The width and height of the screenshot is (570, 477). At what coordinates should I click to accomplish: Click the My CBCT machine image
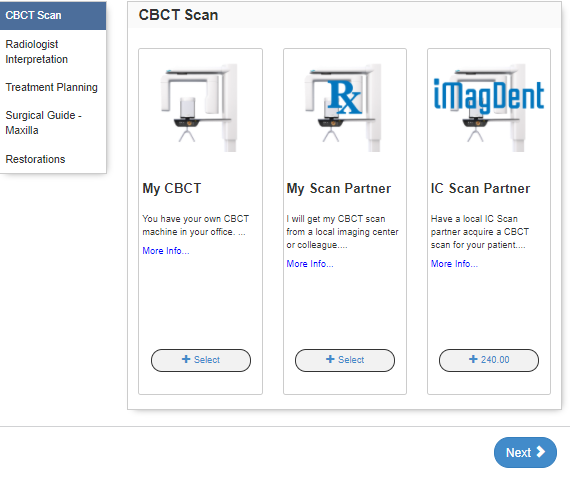tap(200, 108)
